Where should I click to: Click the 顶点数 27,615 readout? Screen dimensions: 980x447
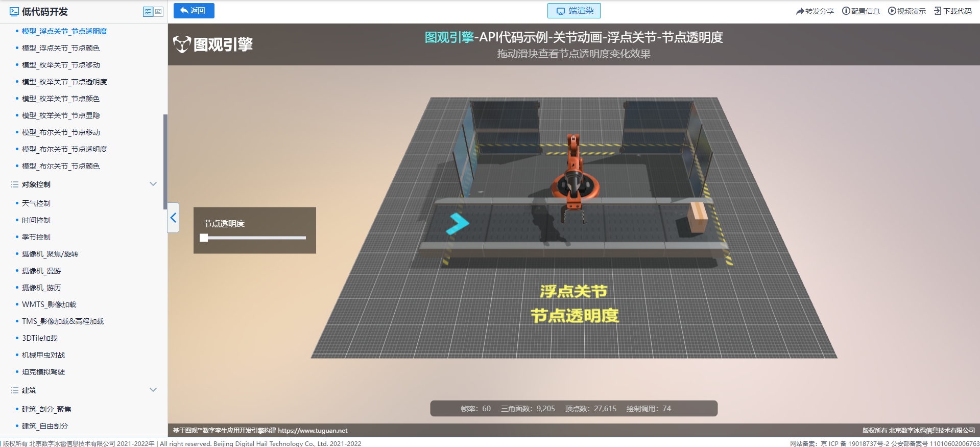591,409
